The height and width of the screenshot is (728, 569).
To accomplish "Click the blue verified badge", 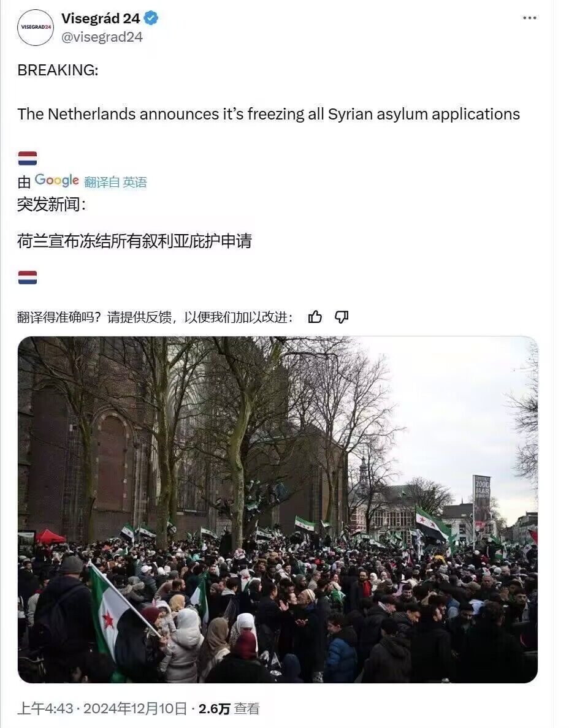I will coord(151,18).
